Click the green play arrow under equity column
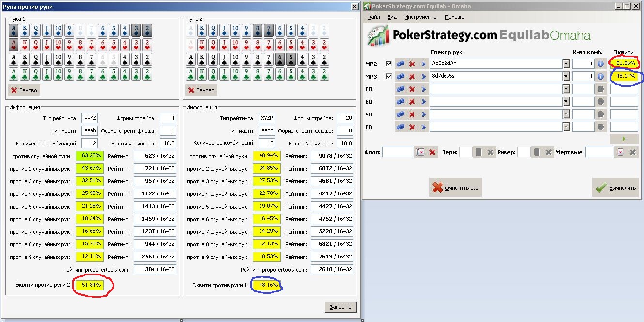This screenshot has height=322, width=644. click(624, 139)
